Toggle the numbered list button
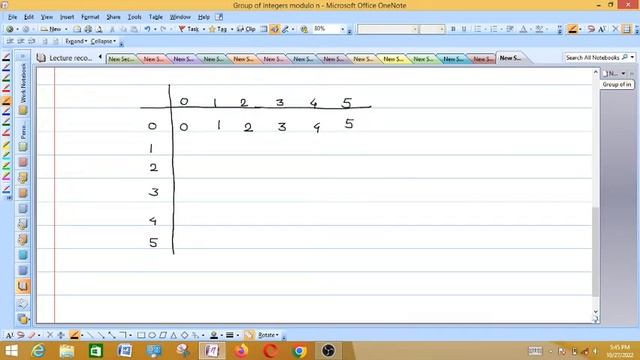The height and width of the screenshot is (360, 640). (x=493, y=29)
